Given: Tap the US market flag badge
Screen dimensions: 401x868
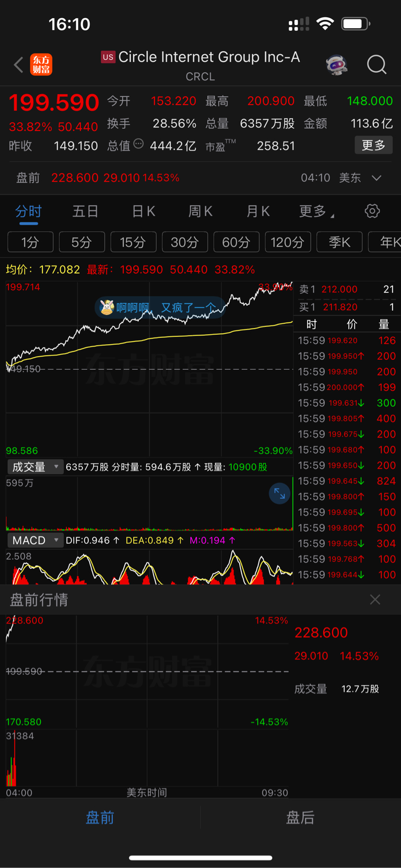Looking at the screenshot, I should coord(108,57).
